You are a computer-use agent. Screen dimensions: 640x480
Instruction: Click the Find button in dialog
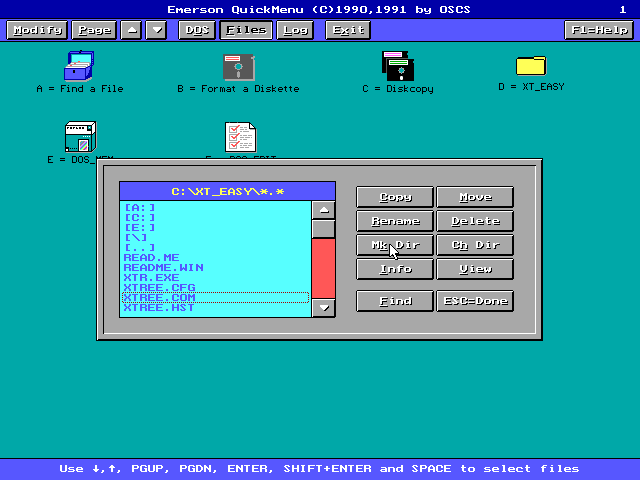395,301
